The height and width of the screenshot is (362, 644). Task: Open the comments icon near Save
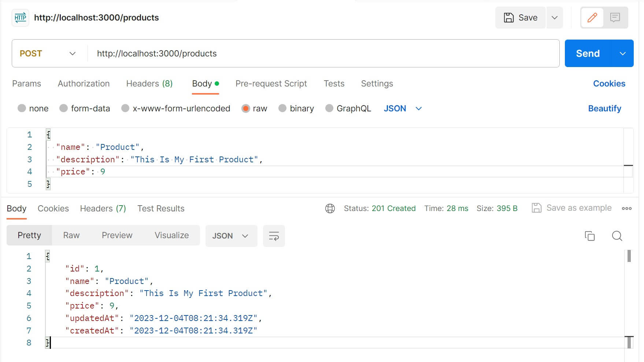(x=615, y=17)
